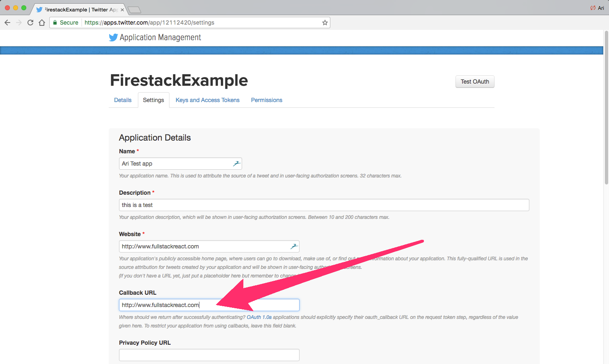Click the green Secure padlock icon

point(55,23)
